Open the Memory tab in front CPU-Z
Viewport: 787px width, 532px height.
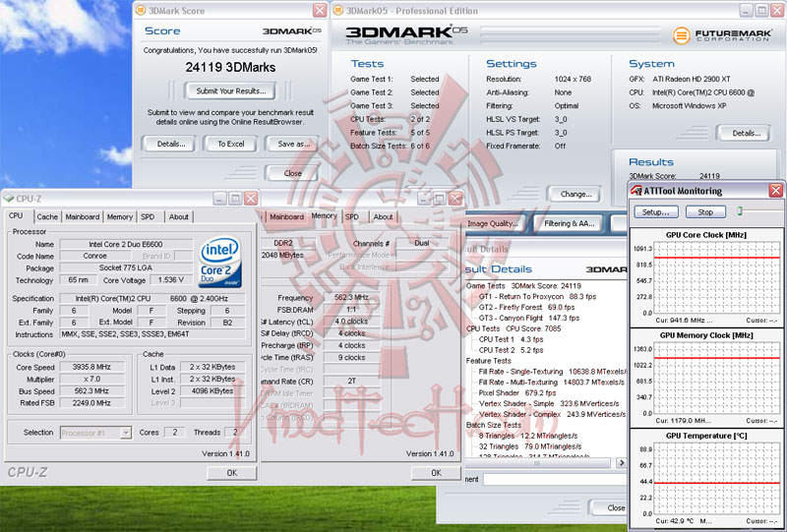pos(119,216)
